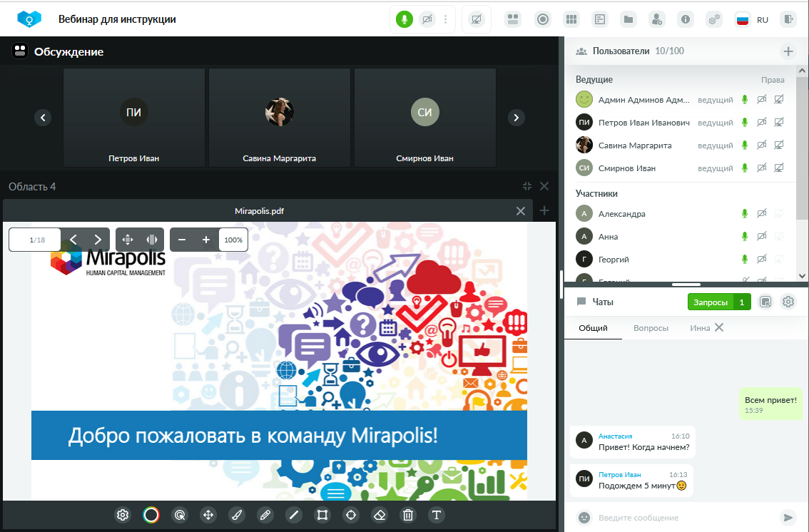The width and height of the screenshot is (809, 532).
Task: Show the next video participants with the right arrow
Action: pos(516,118)
